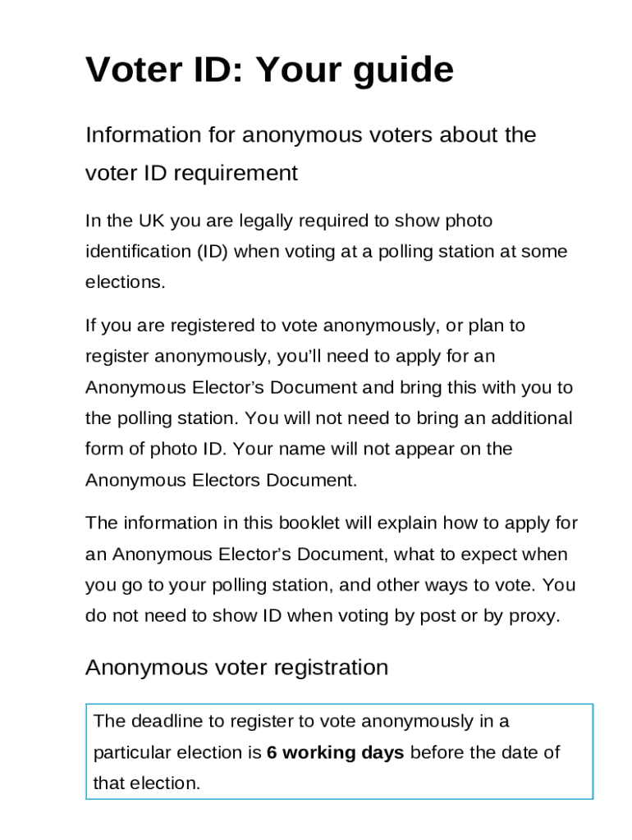The width and height of the screenshot is (632, 840).
Task: Click the line "Anonymous Elector's Document and bring this"
Action: pyautogui.click(x=329, y=387)
